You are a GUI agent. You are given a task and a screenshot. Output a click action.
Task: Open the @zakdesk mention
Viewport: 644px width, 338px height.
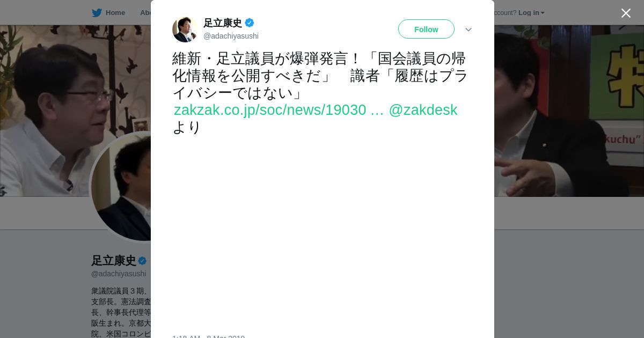tap(423, 110)
